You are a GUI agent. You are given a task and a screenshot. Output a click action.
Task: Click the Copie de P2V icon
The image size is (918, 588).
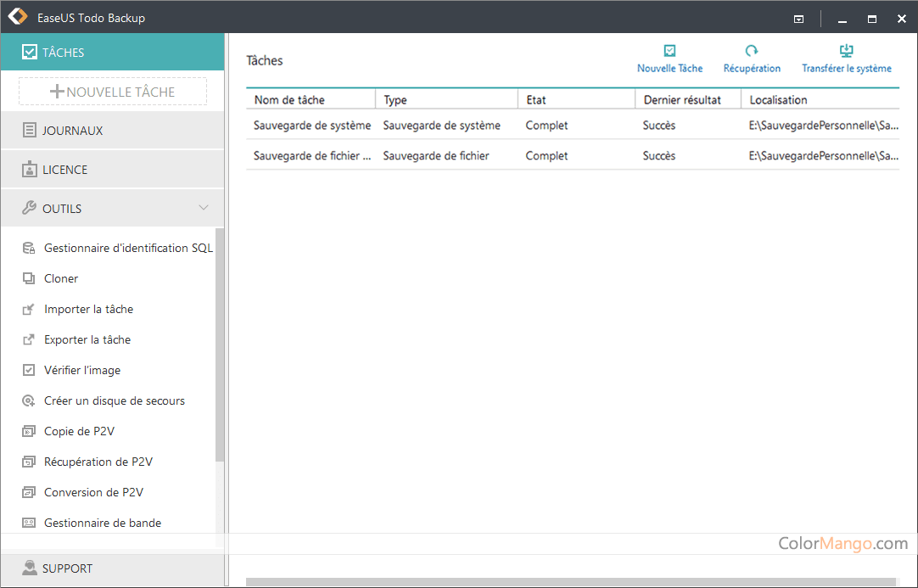coord(29,432)
